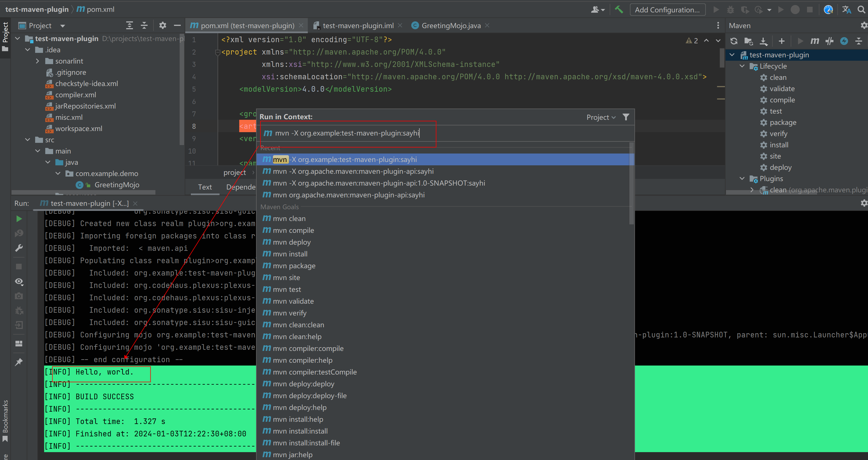The height and width of the screenshot is (460, 868).
Task: Toggle Maven skip tests mode
Action: 844,41
